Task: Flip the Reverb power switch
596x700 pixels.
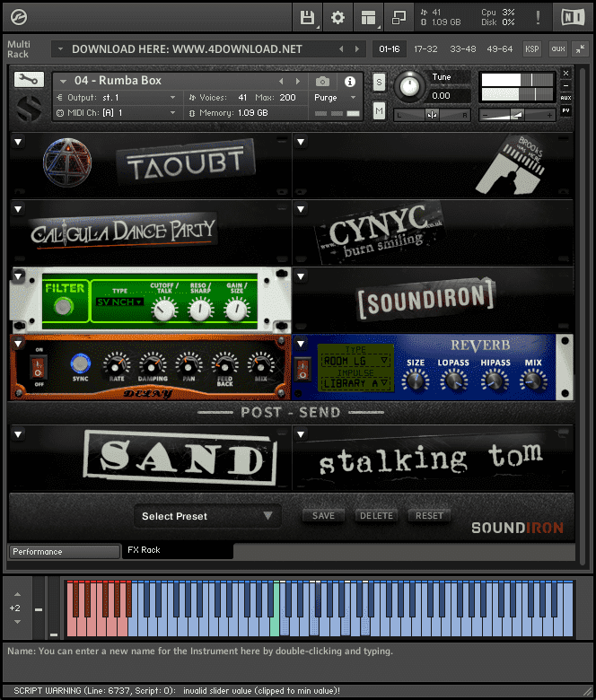Action: 302,369
